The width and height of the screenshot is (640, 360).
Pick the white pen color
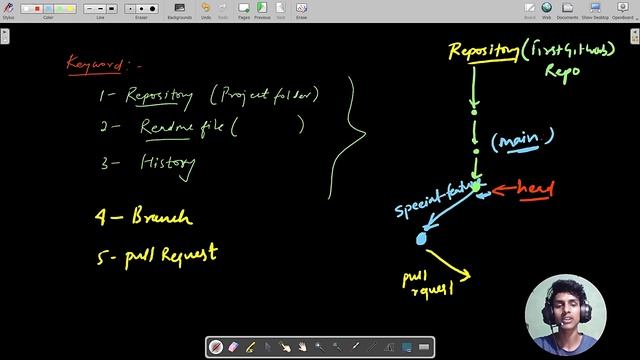point(27,9)
